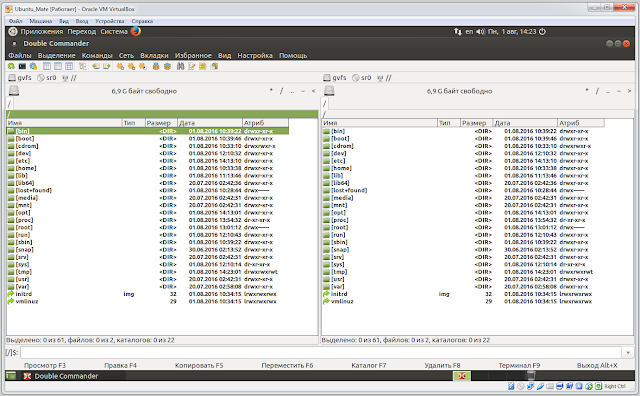Toggle the directory tree view toolbar icon

pyautogui.click(x=82, y=66)
